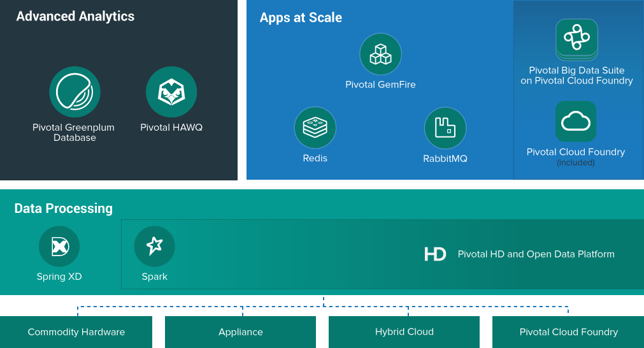Screen dimensions: 644x348
Task: Click the bottom Pivotal Cloud Foundry box
Action: (568, 332)
